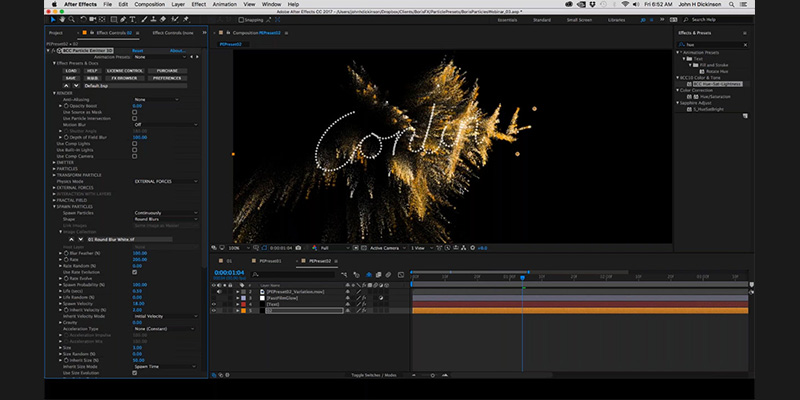This screenshot has width=800, height=400.
Task: Activate the Puppet Pin tool
Action: click(x=186, y=19)
